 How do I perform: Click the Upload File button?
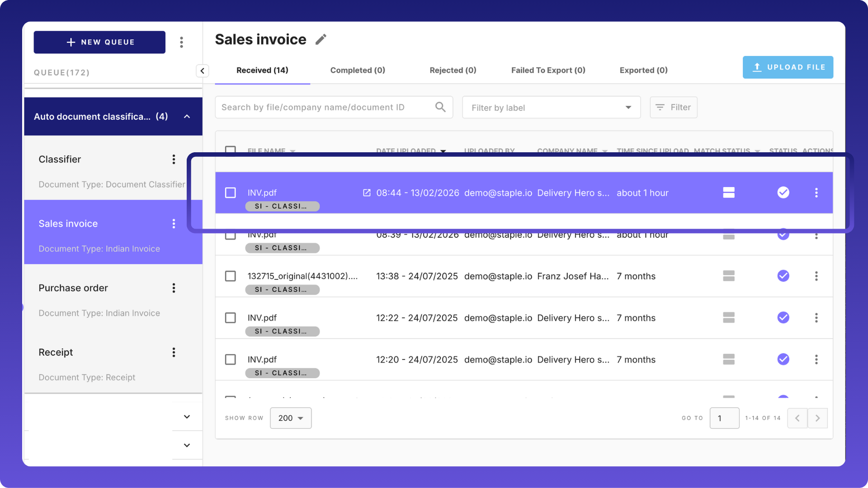click(788, 67)
